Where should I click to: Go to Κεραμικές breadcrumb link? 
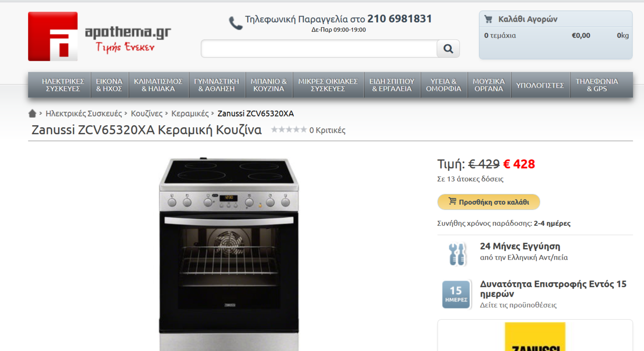pyautogui.click(x=190, y=114)
